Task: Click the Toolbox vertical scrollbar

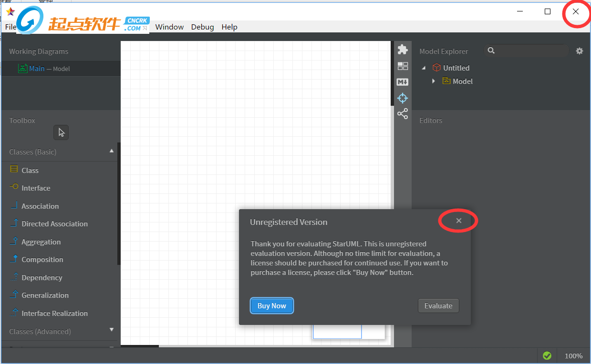Action: click(119, 204)
